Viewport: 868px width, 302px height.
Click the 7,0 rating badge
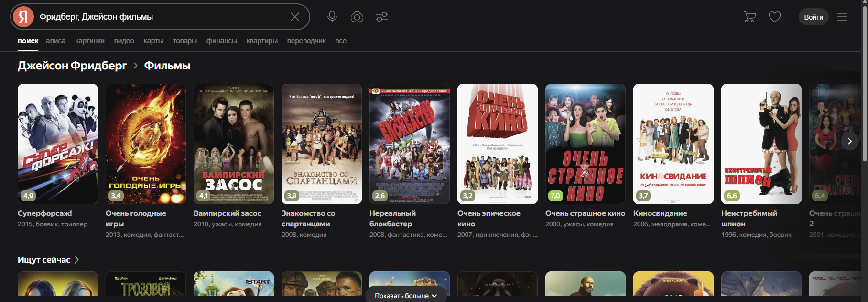coord(555,196)
